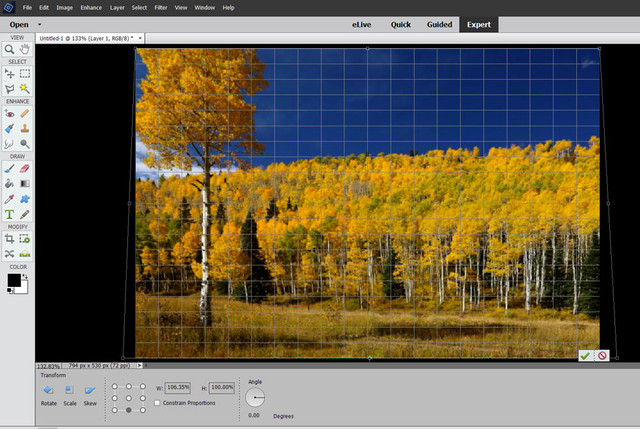Select the Red Eye Removal tool
The width and height of the screenshot is (640, 429).
(9, 113)
